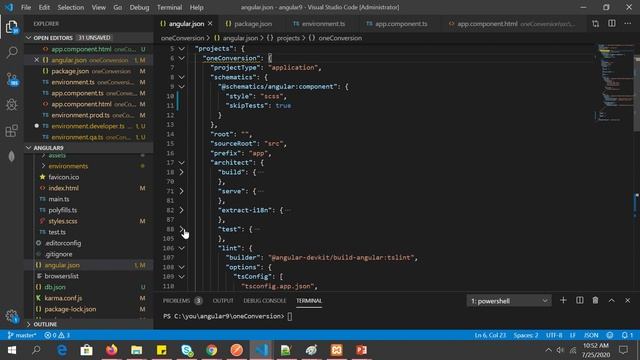This screenshot has width=640, height=360.
Task: Open the Extensions view
Action: click(x=12, y=131)
